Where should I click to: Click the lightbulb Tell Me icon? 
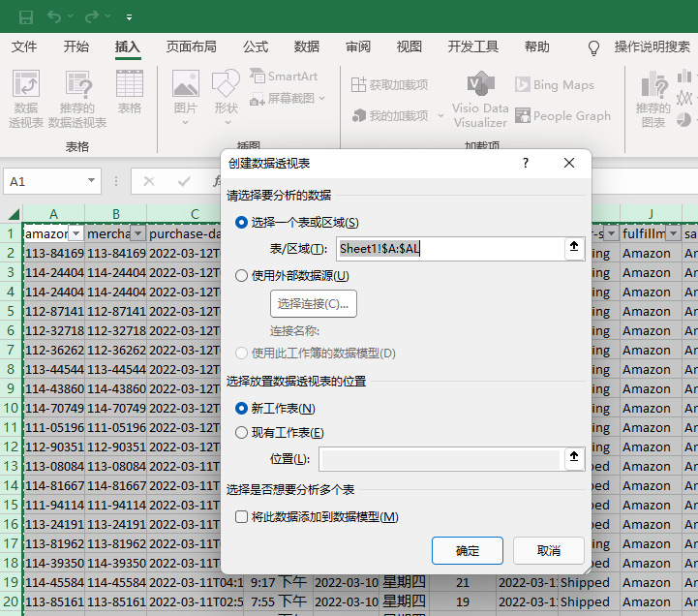point(593,47)
